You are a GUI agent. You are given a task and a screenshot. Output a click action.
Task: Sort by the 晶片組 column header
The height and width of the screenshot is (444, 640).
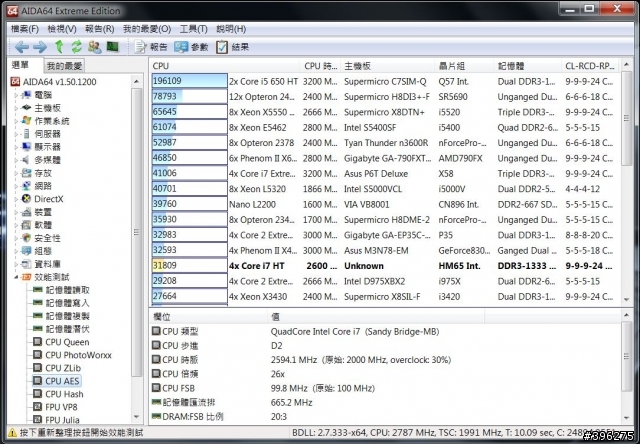[464, 66]
